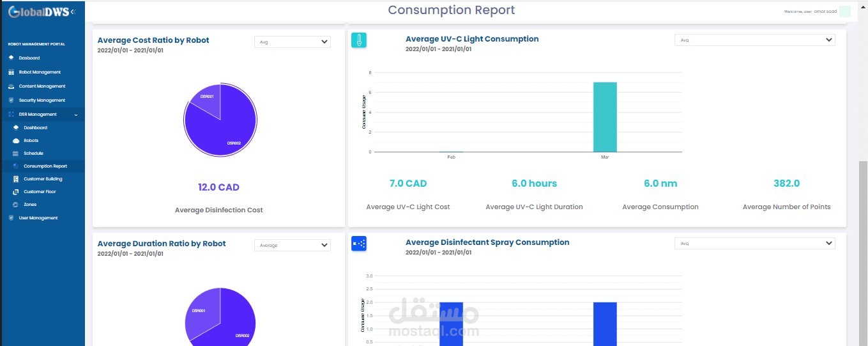Click the Content Management icon
The height and width of the screenshot is (346, 868).
11,86
